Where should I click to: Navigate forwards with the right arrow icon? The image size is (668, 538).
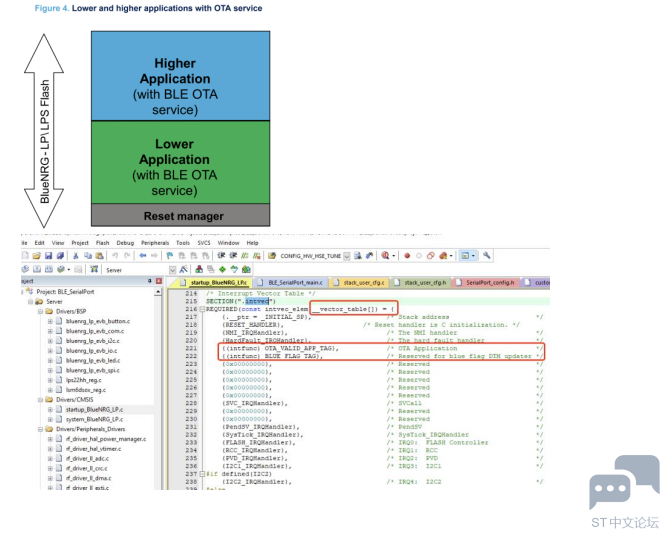154,256
